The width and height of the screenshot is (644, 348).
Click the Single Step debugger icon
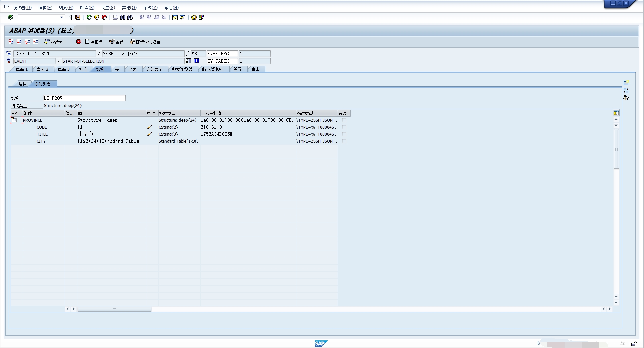[11, 42]
